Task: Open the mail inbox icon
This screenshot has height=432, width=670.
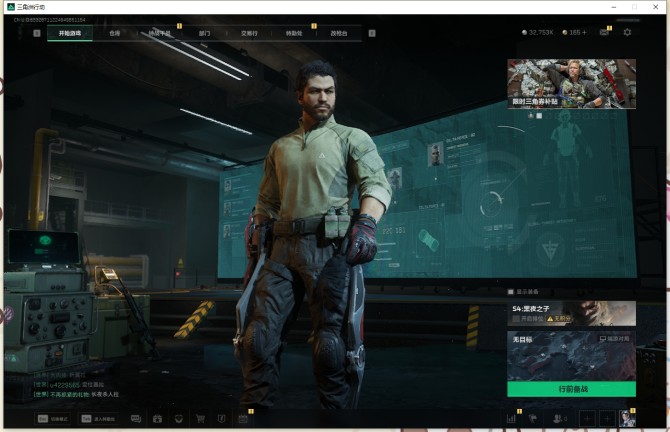Action: coord(604,32)
